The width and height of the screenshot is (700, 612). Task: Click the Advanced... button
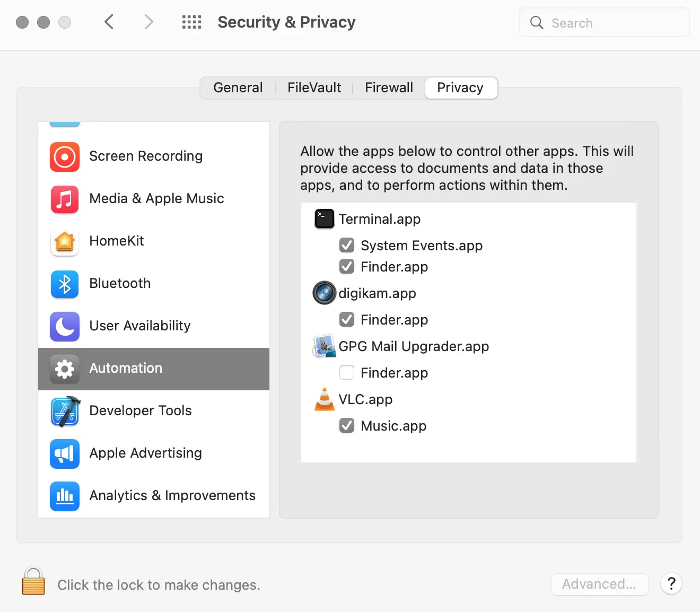click(x=599, y=584)
